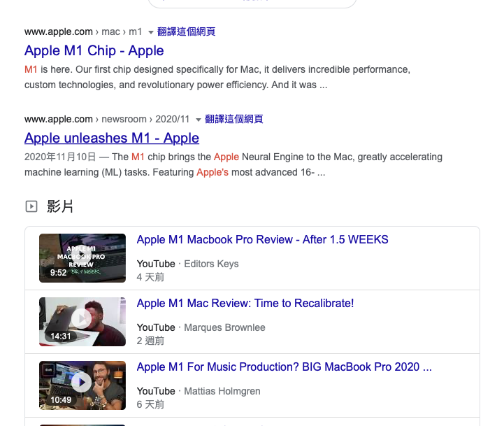
Task: Click the 2020年11月10日 snippet date
Action: pyautogui.click(x=60, y=157)
